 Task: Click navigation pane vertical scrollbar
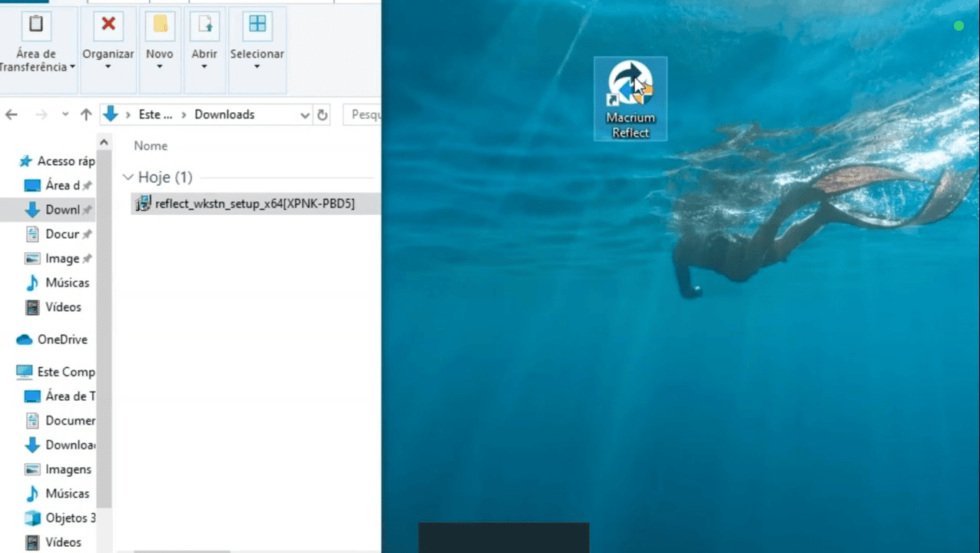pyautogui.click(x=104, y=330)
